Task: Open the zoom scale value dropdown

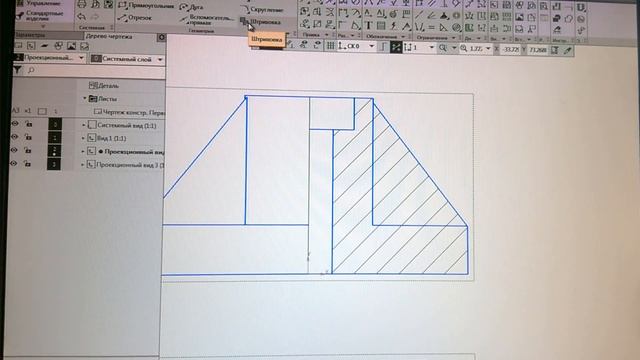Action: coord(488,49)
